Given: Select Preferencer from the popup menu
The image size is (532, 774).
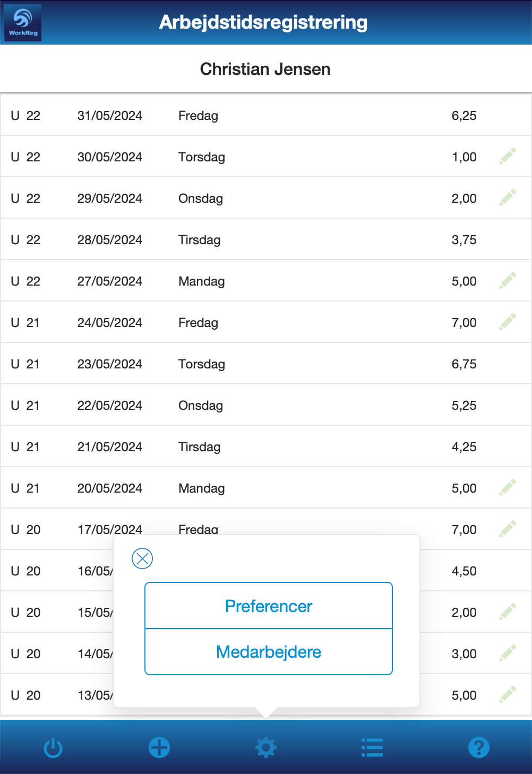Looking at the screenshot, I should click(x=269, y=606).
